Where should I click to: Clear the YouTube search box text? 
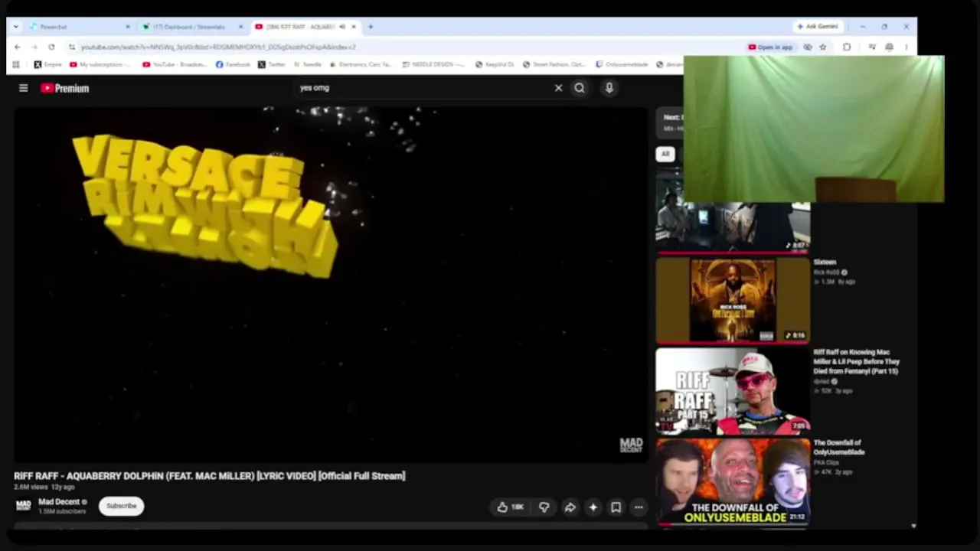point(558,88)
